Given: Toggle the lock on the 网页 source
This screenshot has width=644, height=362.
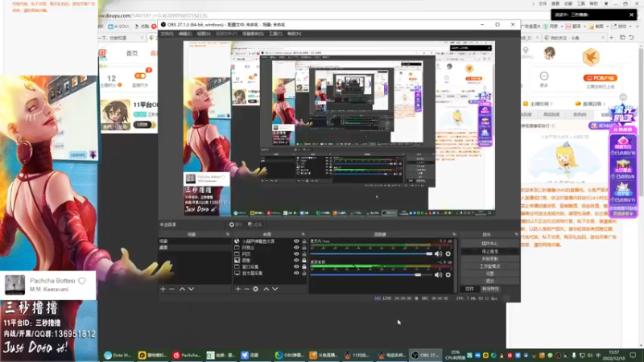Looking at the screenshot, I should 304,254.
